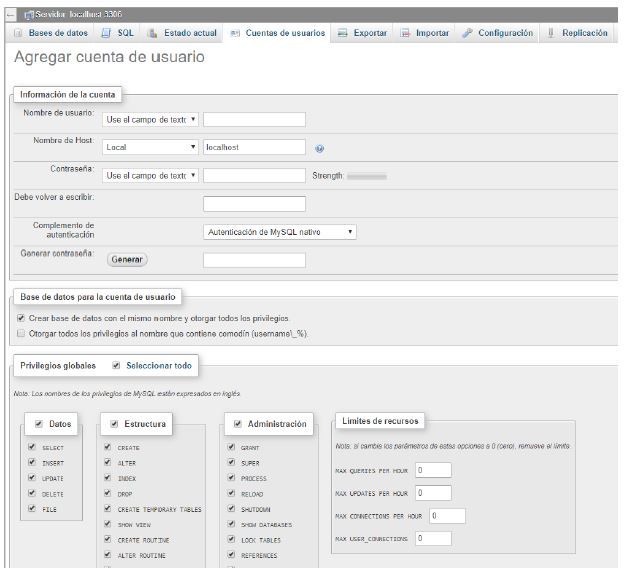Click the Replicación tab icon
This screenshot has height=574, width=624.
tap(551, 33)
